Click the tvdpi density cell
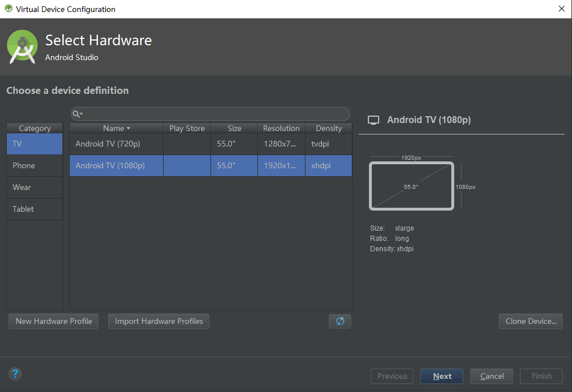Screen dimensions: 572x392 [x=329, y=144]
